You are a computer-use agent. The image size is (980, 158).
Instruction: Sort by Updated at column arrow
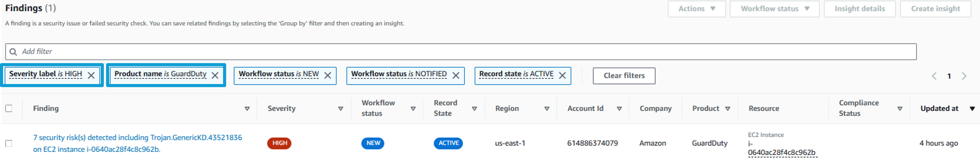click(x=972, y=109)
